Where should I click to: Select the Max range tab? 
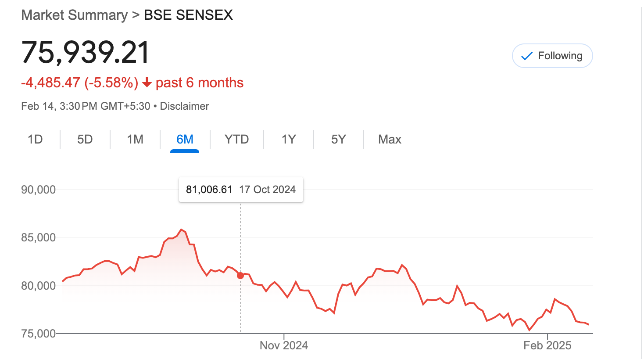tap(390, 140)
